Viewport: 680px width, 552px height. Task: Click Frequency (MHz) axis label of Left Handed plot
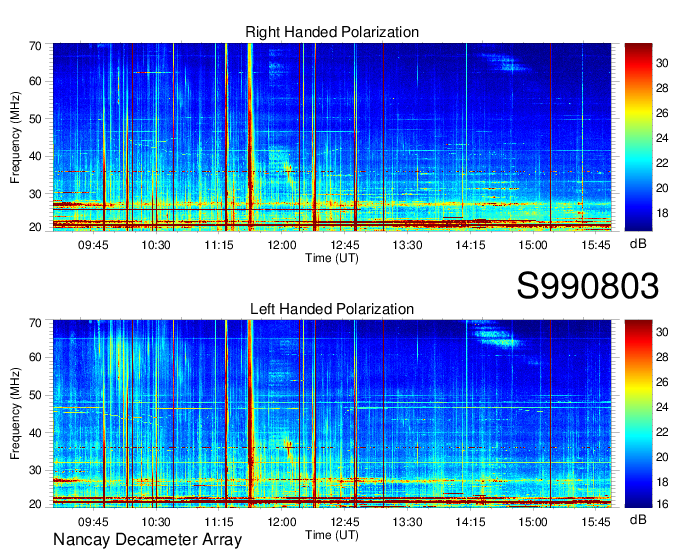(x=15, y=414)
